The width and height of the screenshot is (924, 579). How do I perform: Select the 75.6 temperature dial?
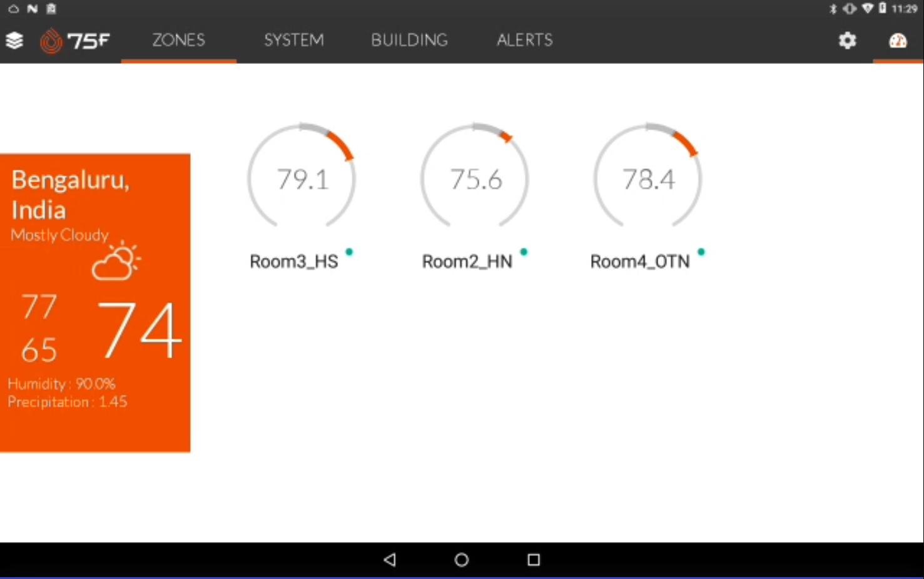pos(475,177)
